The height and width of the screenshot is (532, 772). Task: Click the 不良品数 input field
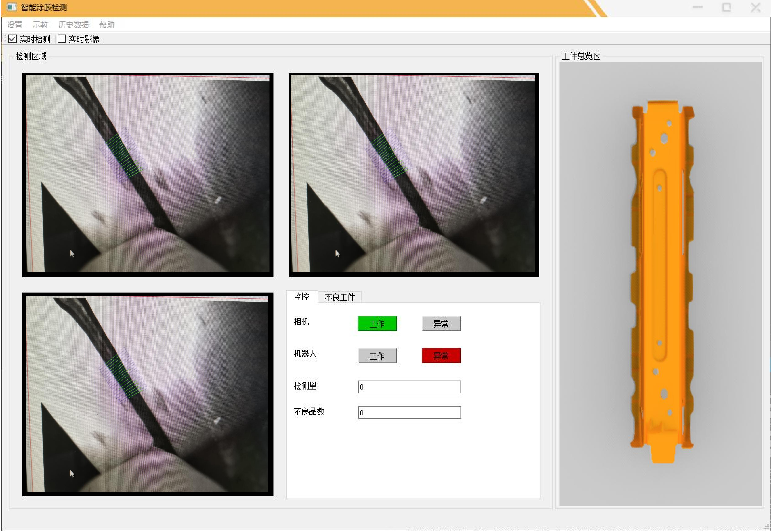tap(409, 412)
